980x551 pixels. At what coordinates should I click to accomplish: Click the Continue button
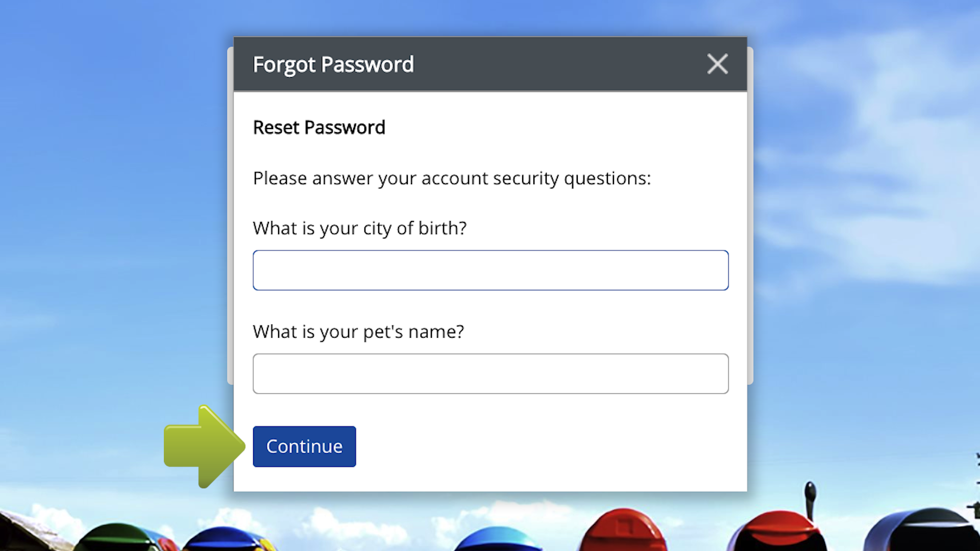304,446
